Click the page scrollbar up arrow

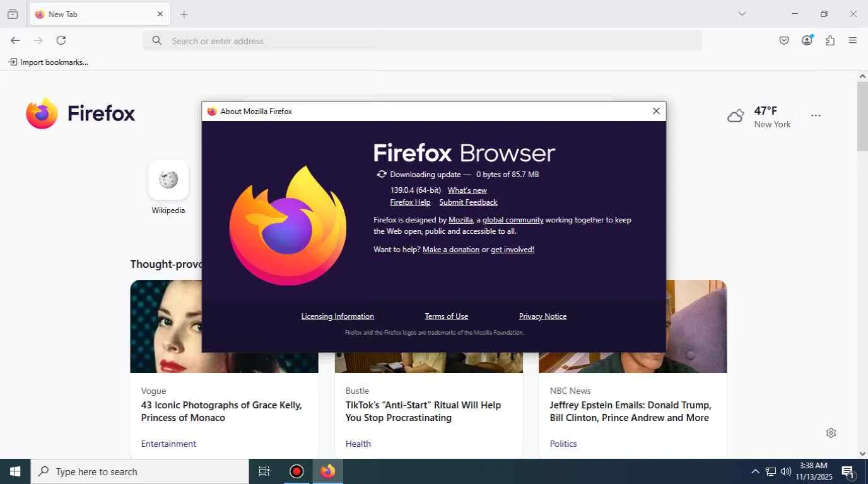click(x=862, y=76)
